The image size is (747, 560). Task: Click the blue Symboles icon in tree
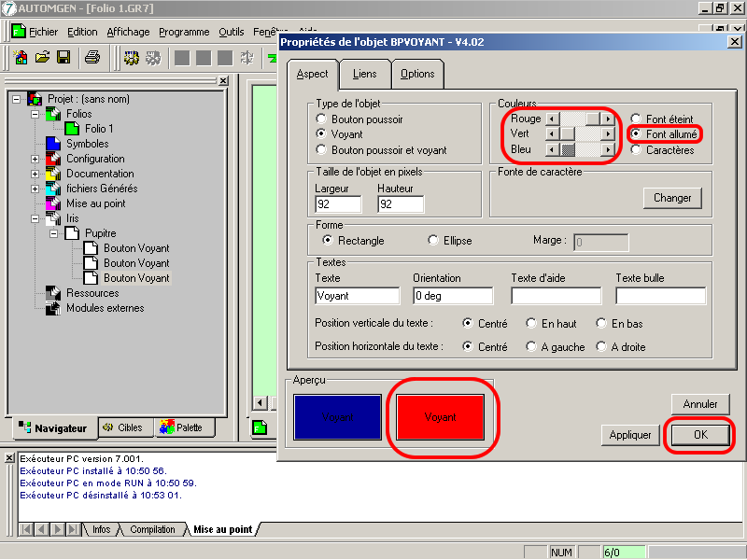(x=53, y=144)
